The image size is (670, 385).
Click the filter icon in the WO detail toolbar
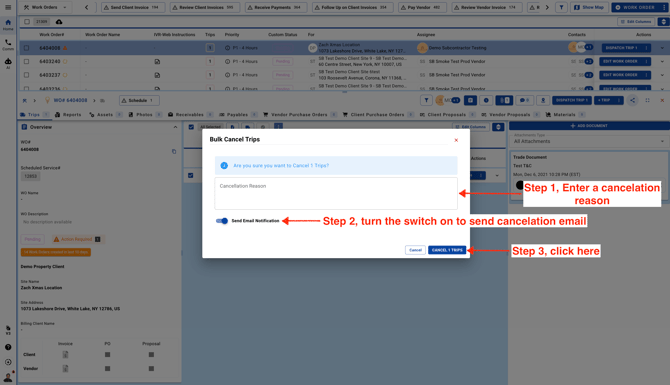click(x=426, y=100)
